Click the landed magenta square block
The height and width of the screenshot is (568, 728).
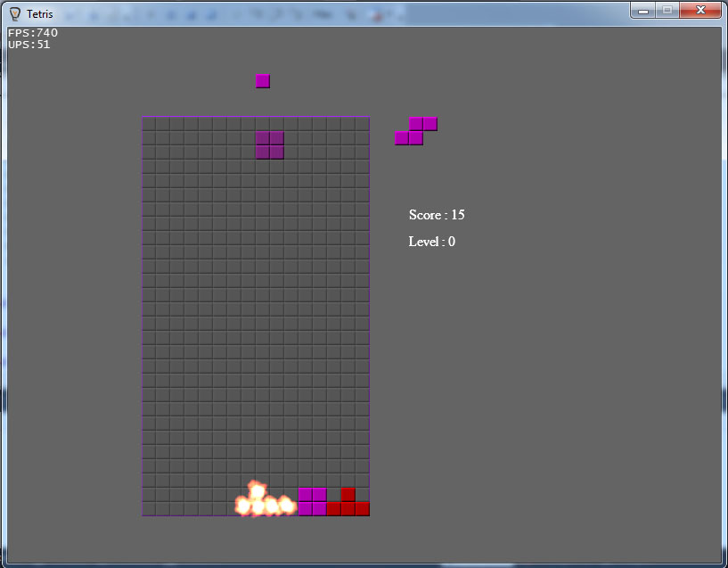313,502
